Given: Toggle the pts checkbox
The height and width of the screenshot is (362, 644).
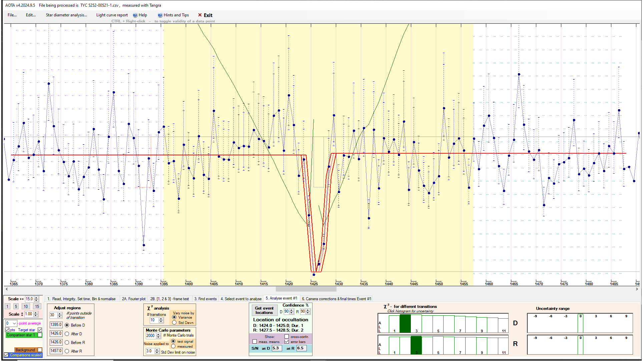Looking at the screenshot, I should (x=7, y=330).
